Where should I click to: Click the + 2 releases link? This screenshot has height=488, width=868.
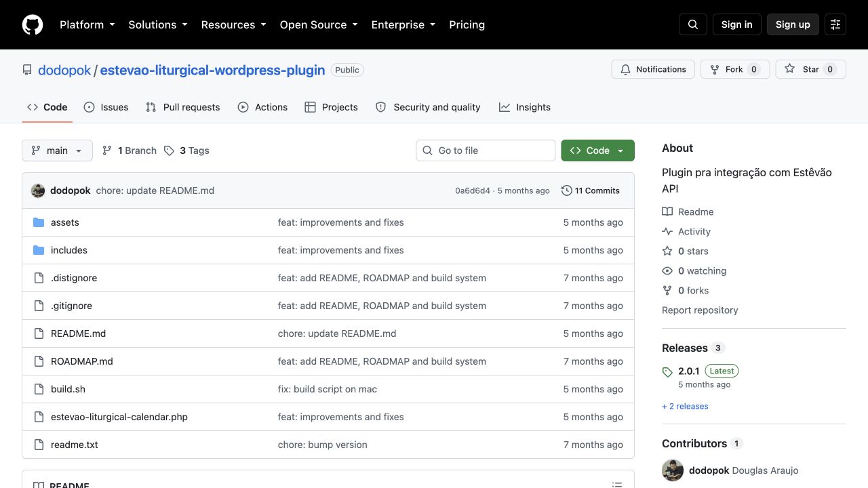685,406
